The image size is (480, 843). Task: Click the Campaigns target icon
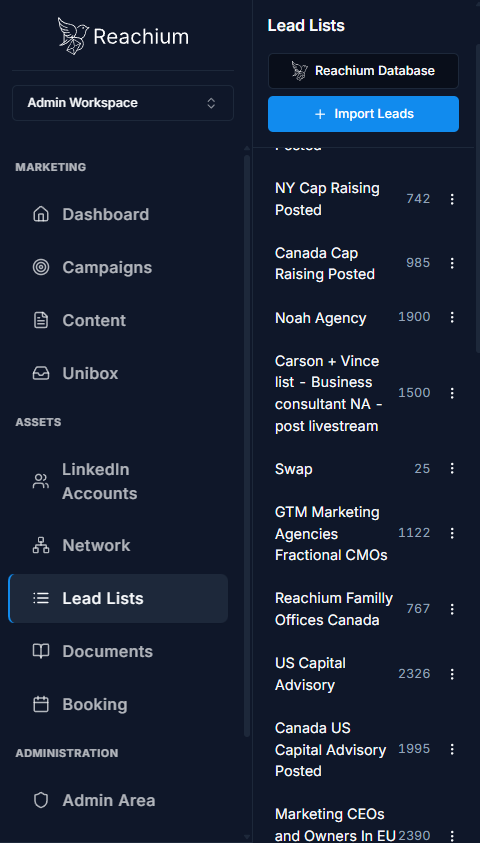pos(41,267)
